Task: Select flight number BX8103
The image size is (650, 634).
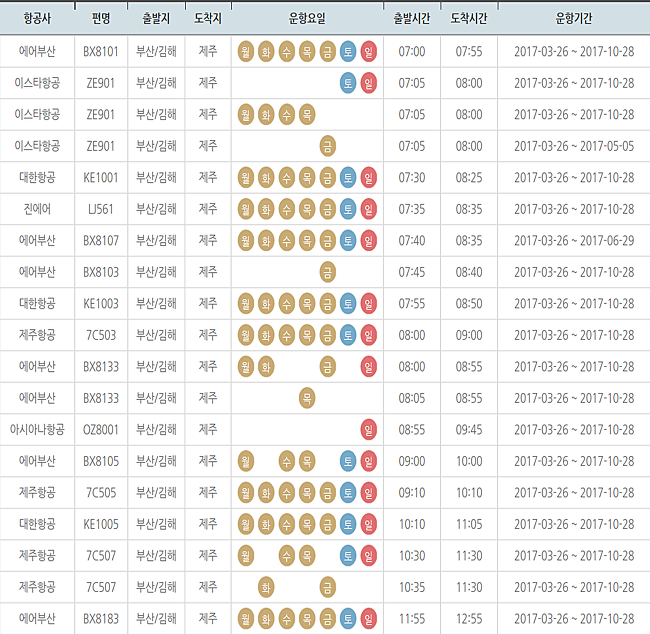Action: (101, 272)
